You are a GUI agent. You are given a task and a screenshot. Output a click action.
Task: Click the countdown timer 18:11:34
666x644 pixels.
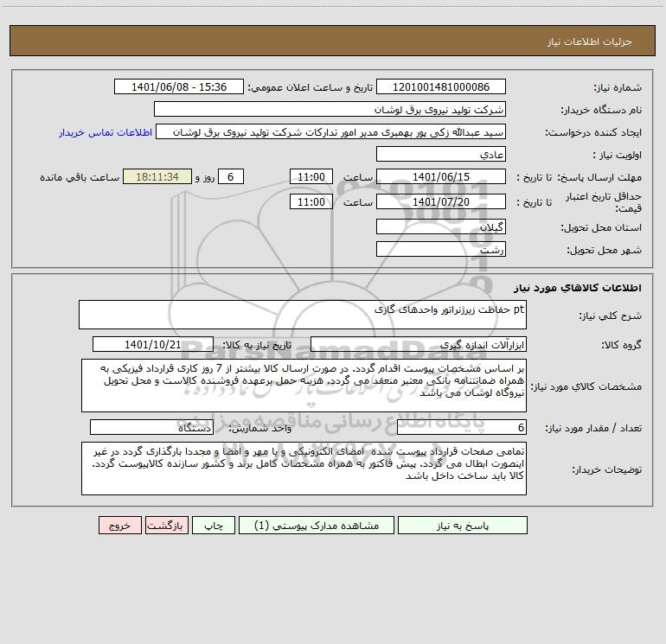[x=157, y=176]
